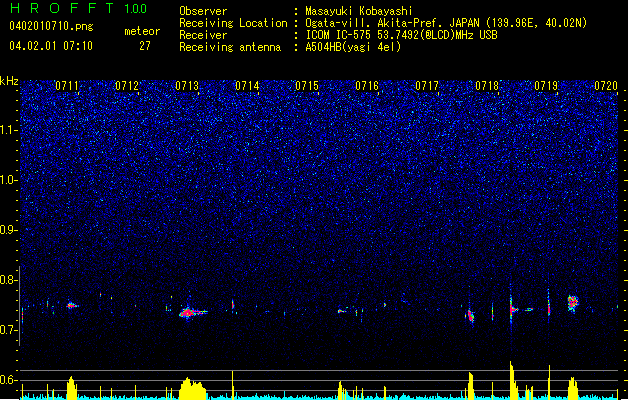This screenshot has height=400, width=629.
Task: Click the 0.7 kHz axis label
Action: click(8, 330)
